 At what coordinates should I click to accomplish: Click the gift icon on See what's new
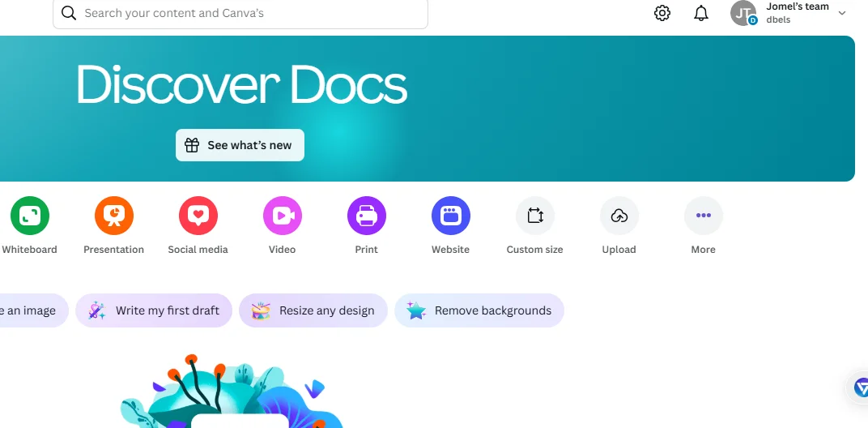tap(192, 145)
